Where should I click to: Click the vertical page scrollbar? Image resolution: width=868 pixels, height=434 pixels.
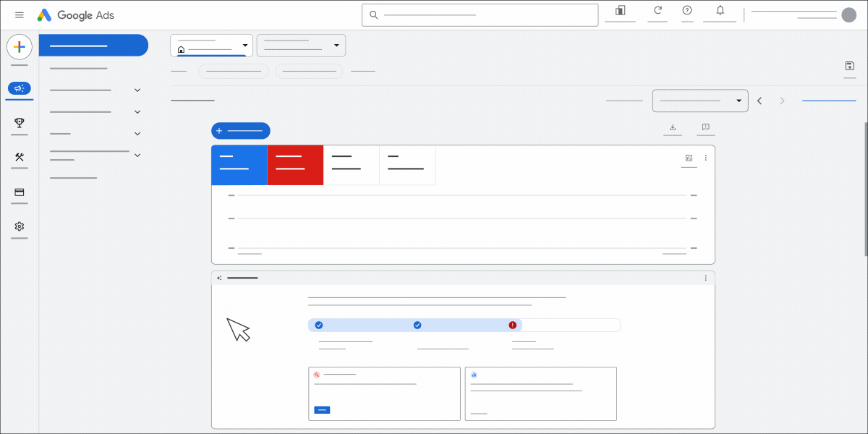[865, 188]
